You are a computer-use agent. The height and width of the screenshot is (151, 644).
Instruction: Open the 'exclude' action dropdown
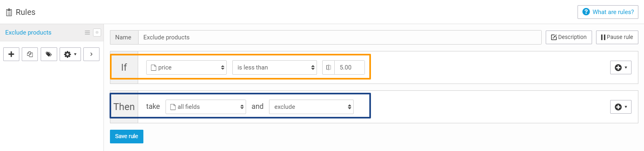tap(311, 107)
